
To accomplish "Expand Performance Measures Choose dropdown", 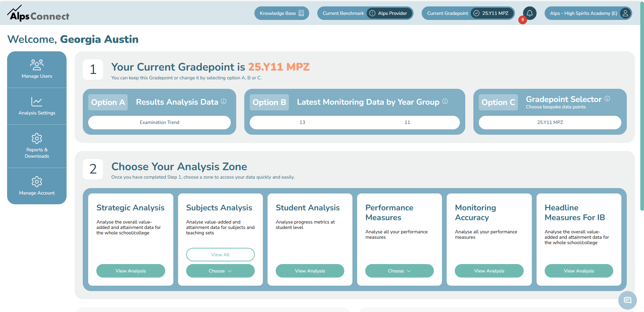I will pos(399,271).
